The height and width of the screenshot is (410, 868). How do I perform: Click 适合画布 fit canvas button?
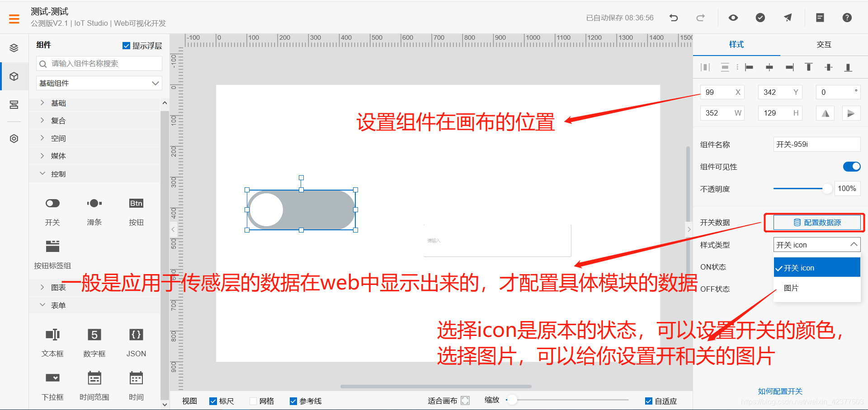click(449, 401)
